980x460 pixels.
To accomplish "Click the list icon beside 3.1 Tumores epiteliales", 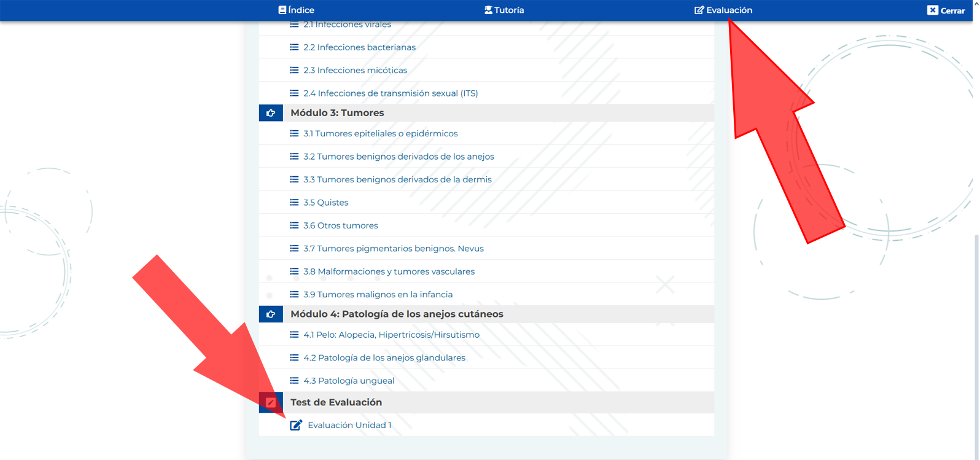I will click(294, 134).
